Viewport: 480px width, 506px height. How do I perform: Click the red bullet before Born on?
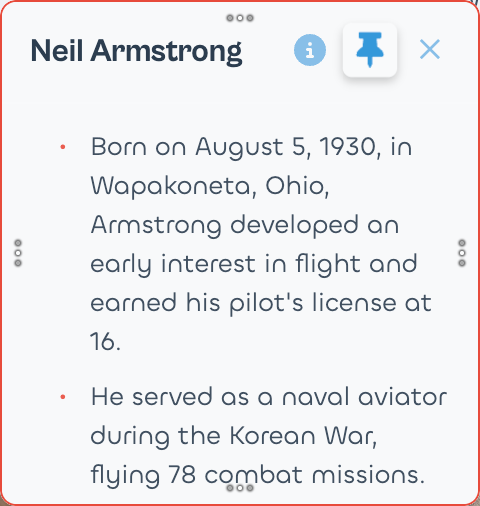click(62, 147)
